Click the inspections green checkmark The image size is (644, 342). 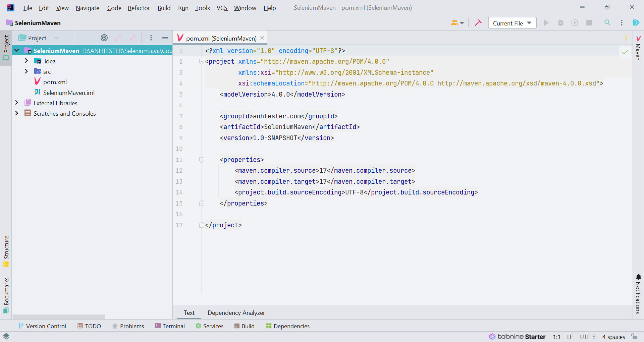coord(625,52)
